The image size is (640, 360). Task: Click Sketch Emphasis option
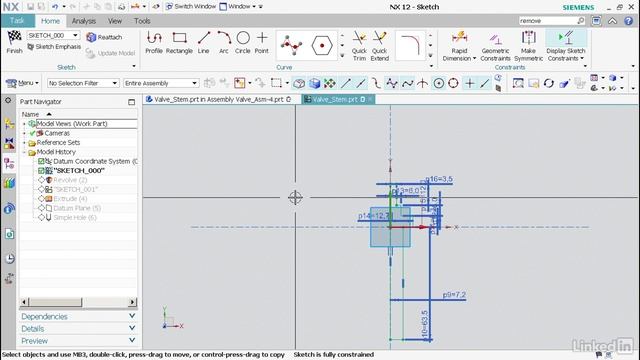pos(54,47)
